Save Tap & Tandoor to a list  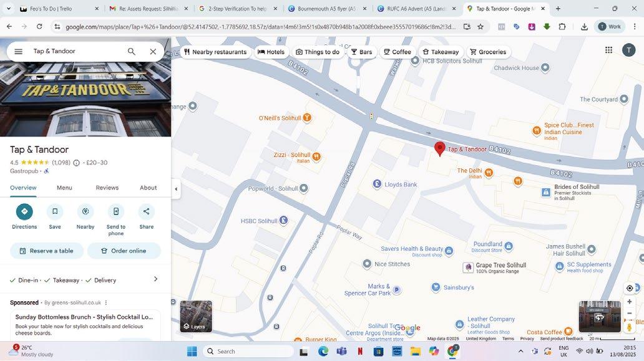pos(55,216)
